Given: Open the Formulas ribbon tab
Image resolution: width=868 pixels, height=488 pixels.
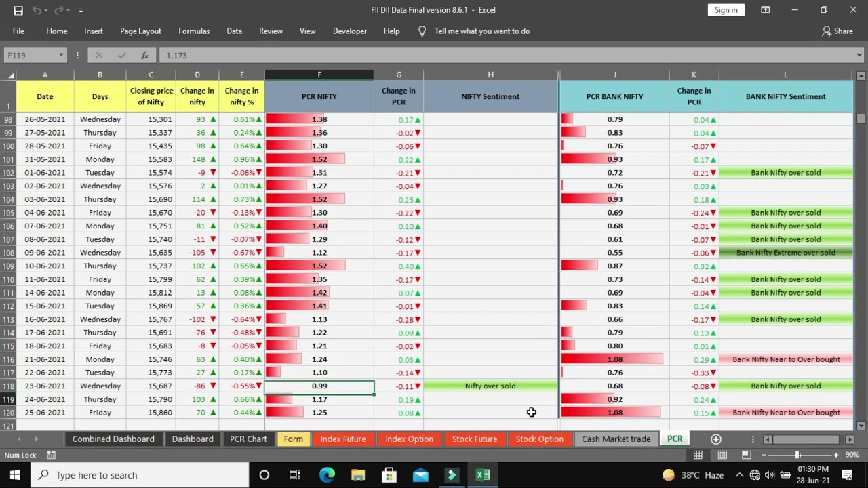Looking at the screenshot, I should tap(194, 31).
